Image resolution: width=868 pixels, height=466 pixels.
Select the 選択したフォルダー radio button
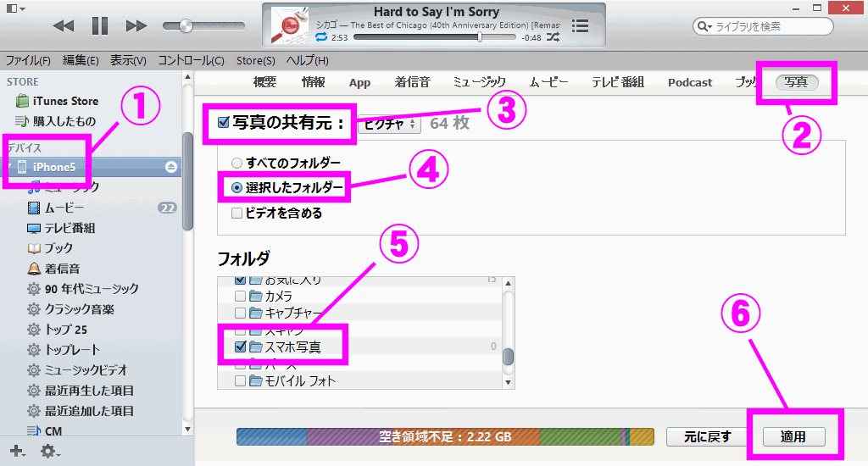(x=237, y=187)
